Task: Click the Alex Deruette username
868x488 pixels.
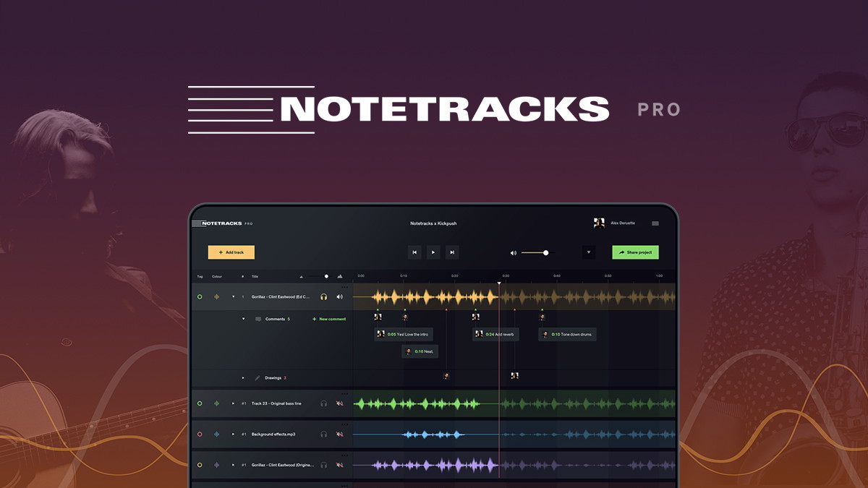Action: coord(623,223)
